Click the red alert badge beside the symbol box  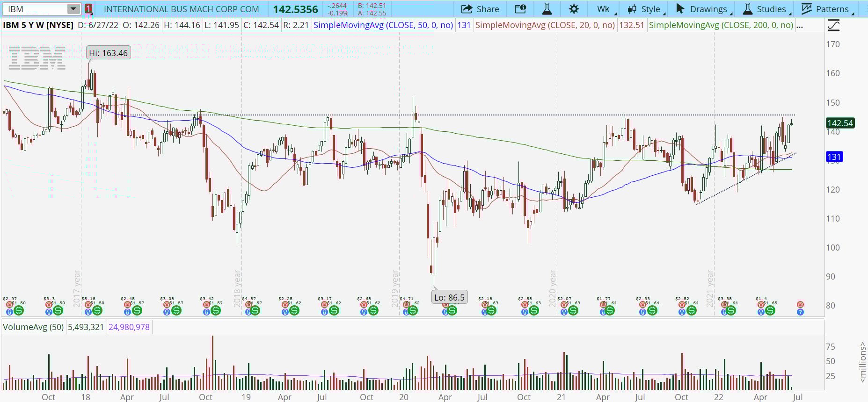(88, 9)
